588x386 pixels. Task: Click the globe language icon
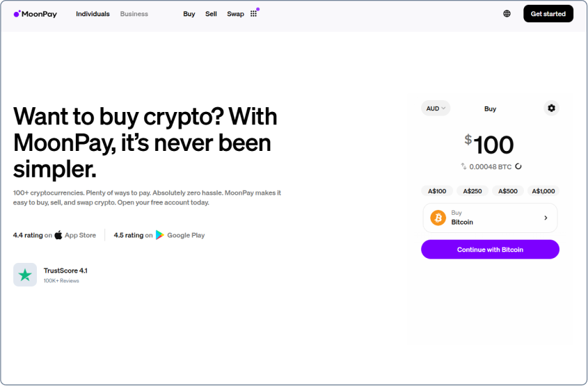tap(507, 14)
